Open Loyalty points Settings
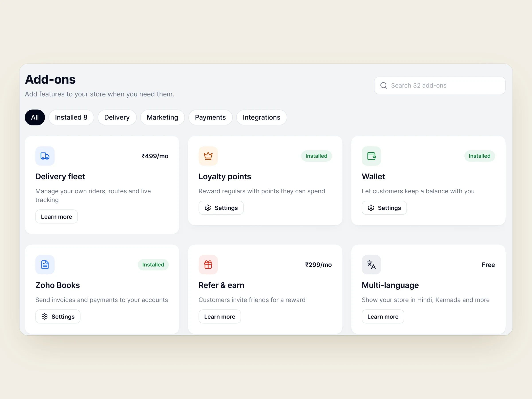The image size is (532, 399). coord(221,208)
